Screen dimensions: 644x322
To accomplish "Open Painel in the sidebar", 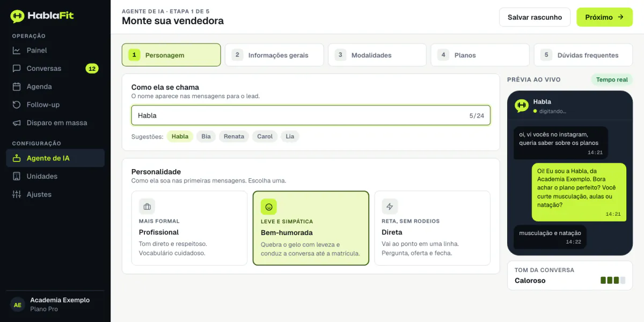I will [55, 50].
